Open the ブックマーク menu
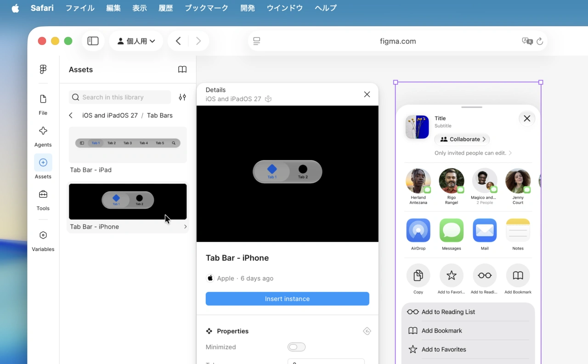This screenshot has height=364, width=588. pyautogui.click(x=207, y=8)
